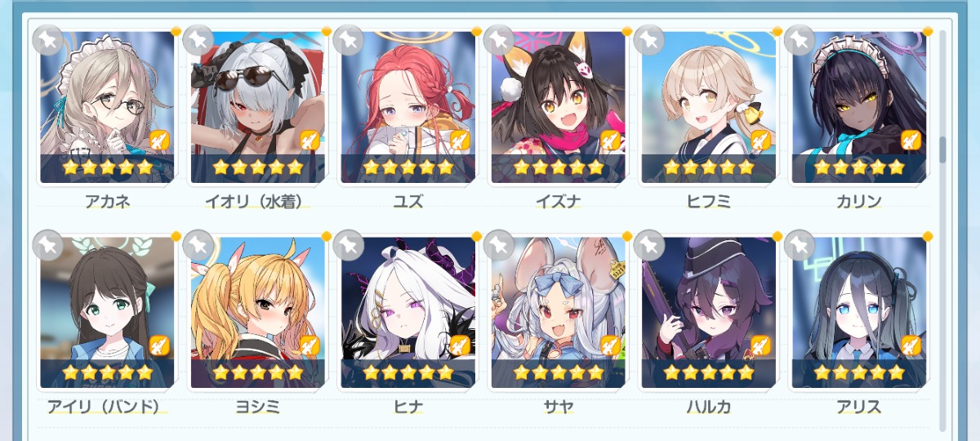Click the orange weapon badge on ハルカ card
The height and width of the screenshot is (441, 980).
click(760, 345)
